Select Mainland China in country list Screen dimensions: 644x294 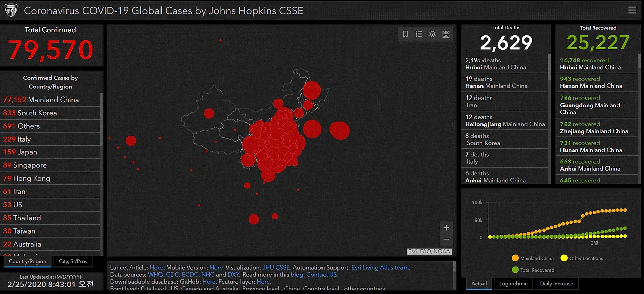50,100
